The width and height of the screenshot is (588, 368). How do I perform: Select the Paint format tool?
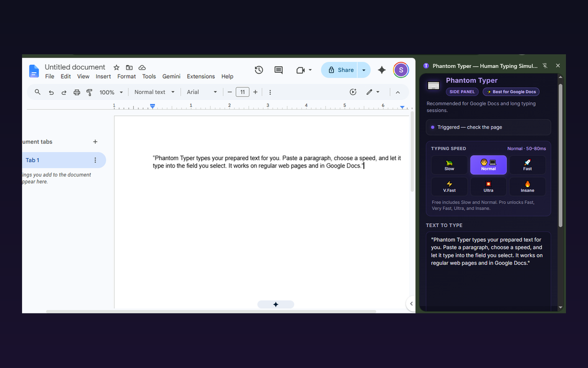point(89,93)
